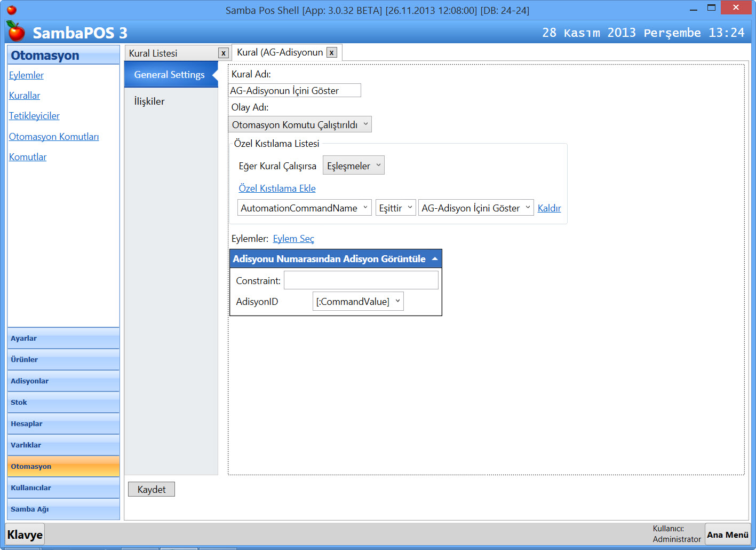
Task: Open the AutomationCommandName dropdown
Action: [304, 208]
